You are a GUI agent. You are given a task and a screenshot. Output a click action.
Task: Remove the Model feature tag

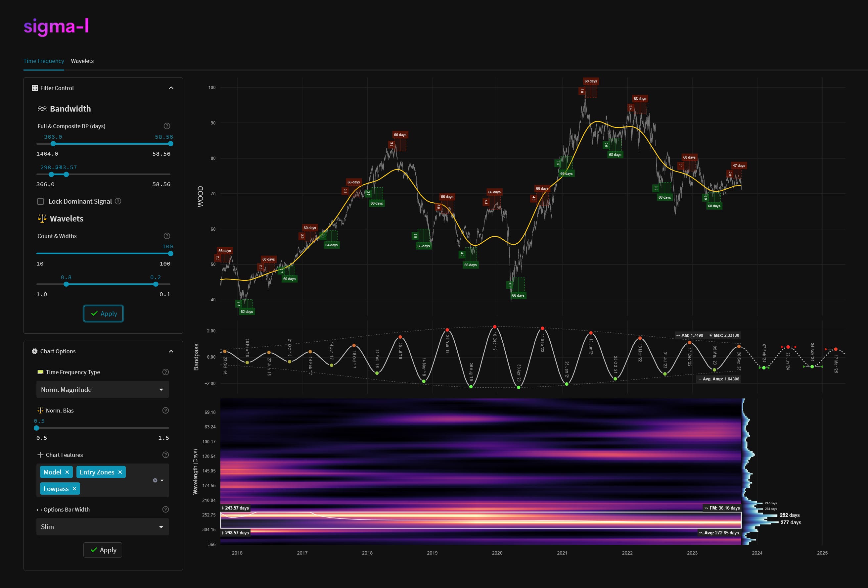67,472
